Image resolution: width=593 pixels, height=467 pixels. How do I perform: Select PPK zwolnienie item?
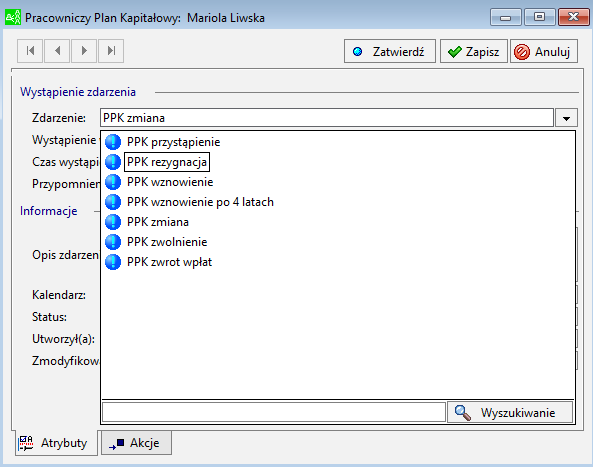click(167, 242)
